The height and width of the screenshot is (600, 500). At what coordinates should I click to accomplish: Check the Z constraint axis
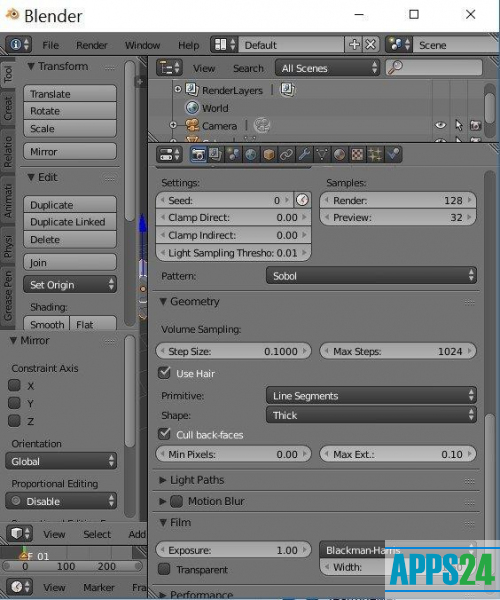[x=14, y=421]
